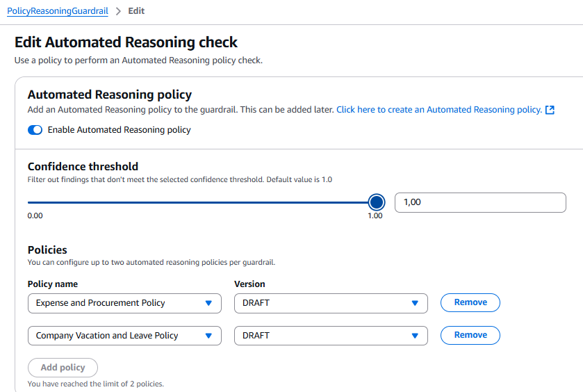Click the breadcrumb chevron separator before Edit
Screen dimensions: 583x392
[118, 12]
